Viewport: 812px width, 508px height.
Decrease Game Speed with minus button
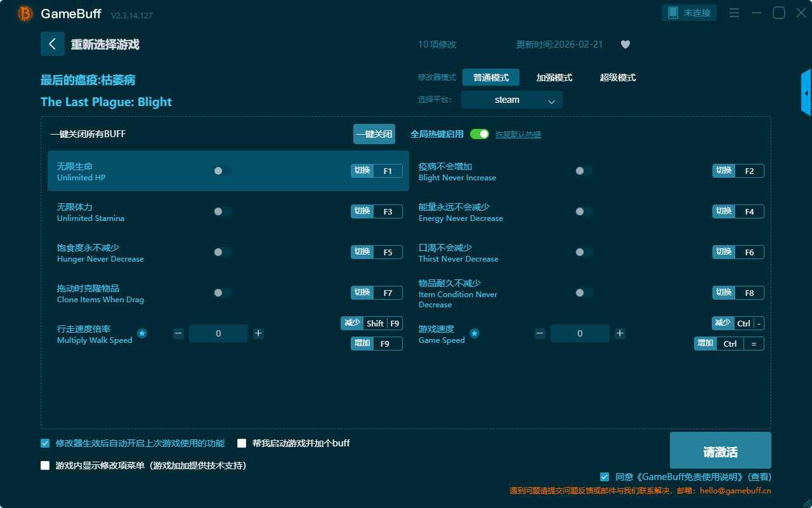point(540,333)
